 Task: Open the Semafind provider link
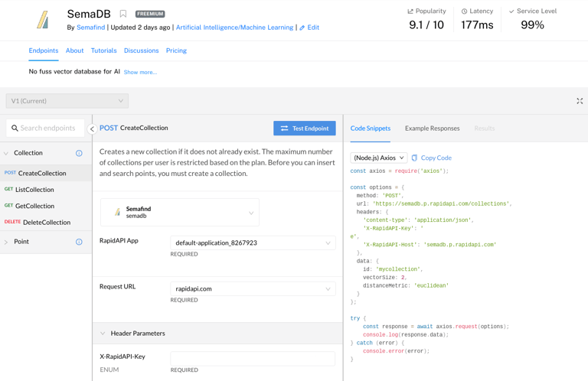(x=91, y=28)
